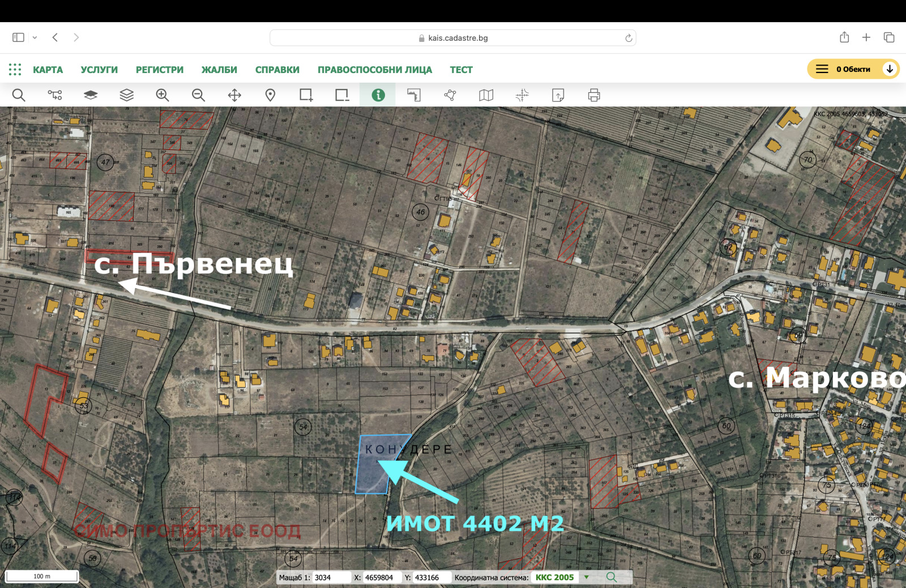Open the ККС 2005 coordinate system dropdown
This screenshot has height=588, width=906.
click(x=587, y=577)
